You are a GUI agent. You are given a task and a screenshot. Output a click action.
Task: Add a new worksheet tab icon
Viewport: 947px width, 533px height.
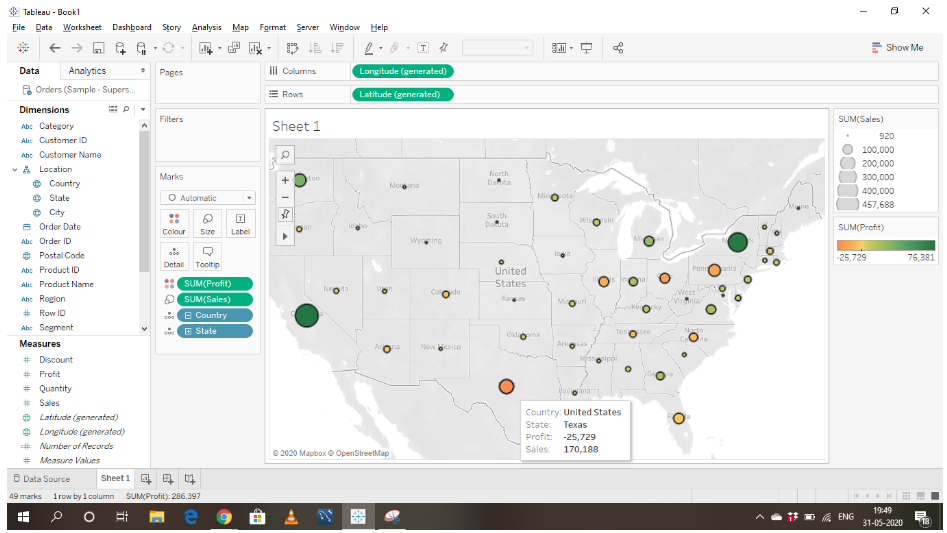click(146, 479)
